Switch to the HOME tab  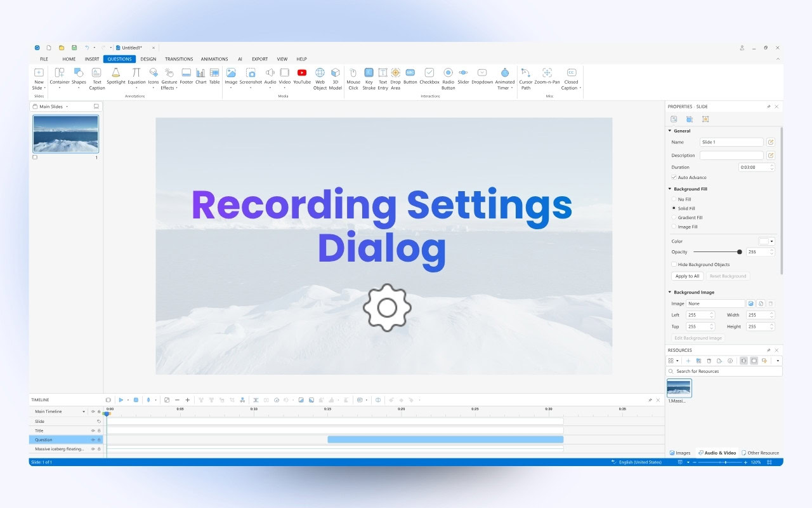pos(69,59)
